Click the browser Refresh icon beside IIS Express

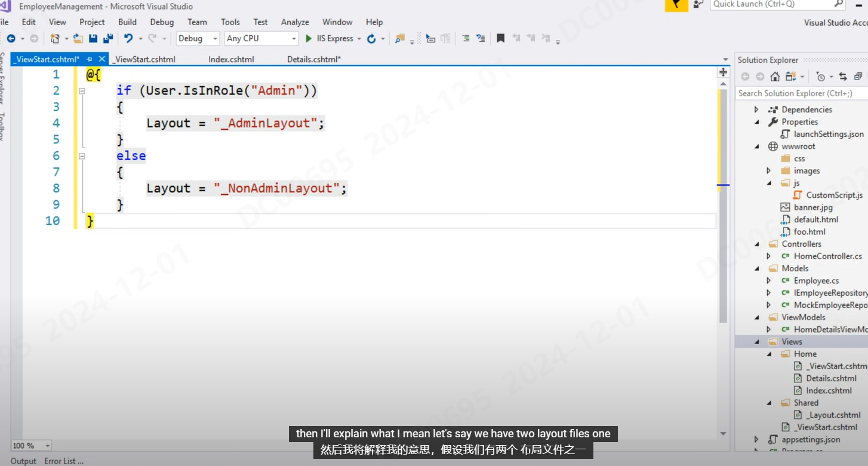371,38
